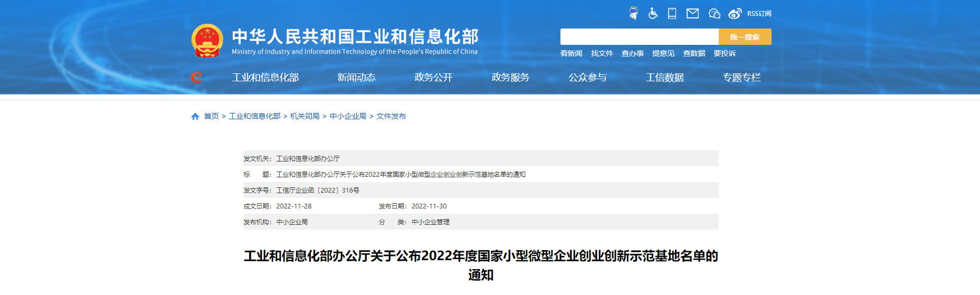Click the envelope mail icon
This screenshot has width=980, height=295.
tap(692, 13)
